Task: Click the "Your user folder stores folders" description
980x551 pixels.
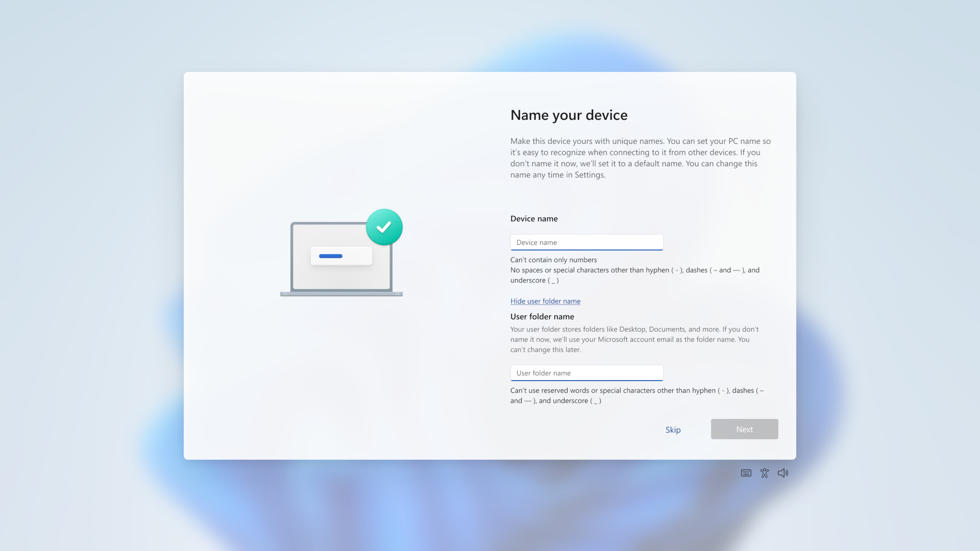Action: click(x=634, y=339)
